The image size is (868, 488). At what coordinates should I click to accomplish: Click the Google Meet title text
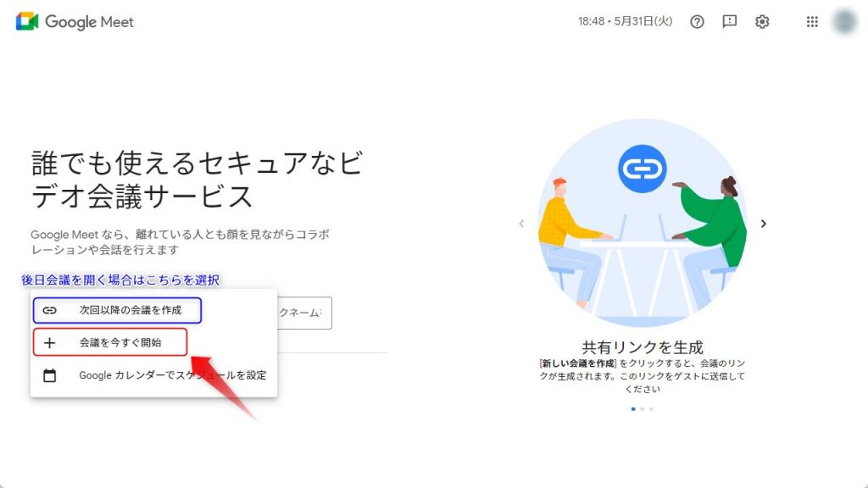[x=89, y=21]
